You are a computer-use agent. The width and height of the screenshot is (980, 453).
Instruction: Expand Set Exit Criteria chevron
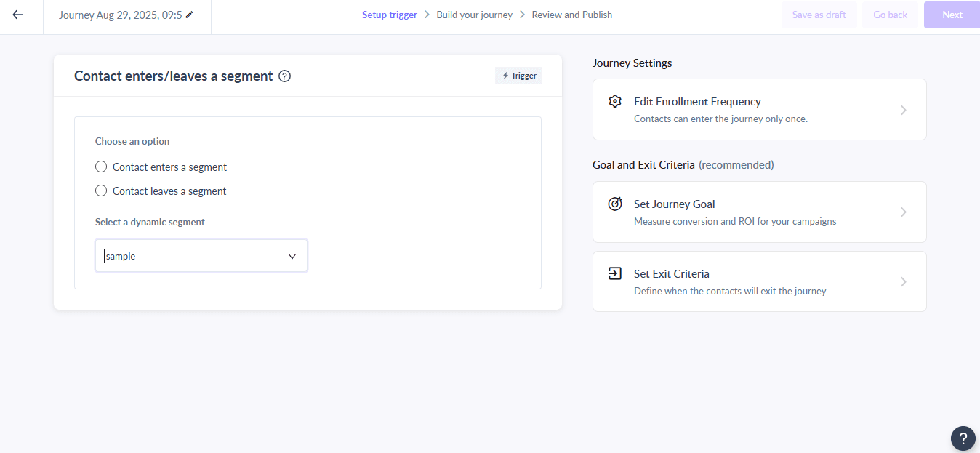904,282
